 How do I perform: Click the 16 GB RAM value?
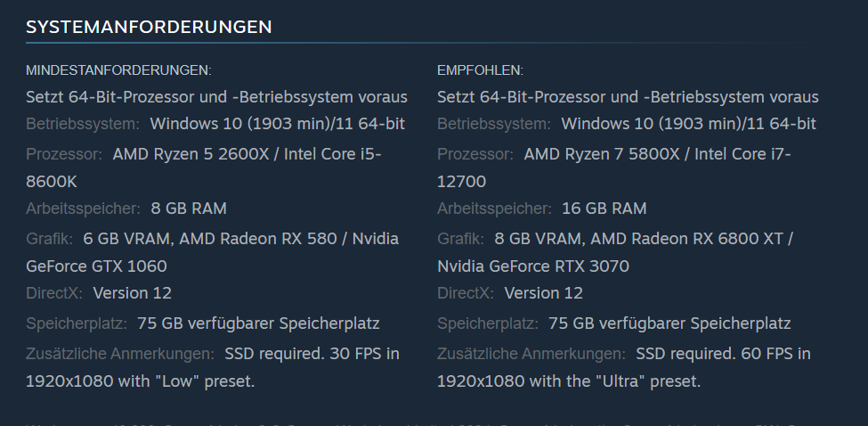(x=604, y=209)
